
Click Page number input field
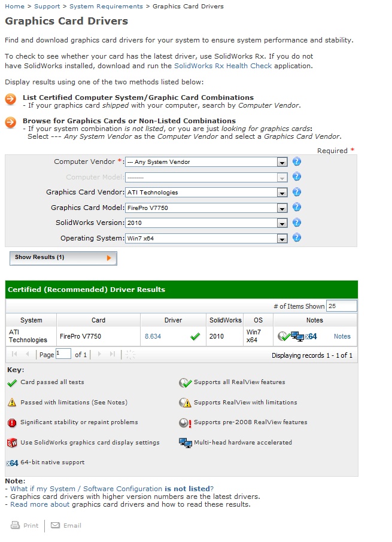[63, 354]
